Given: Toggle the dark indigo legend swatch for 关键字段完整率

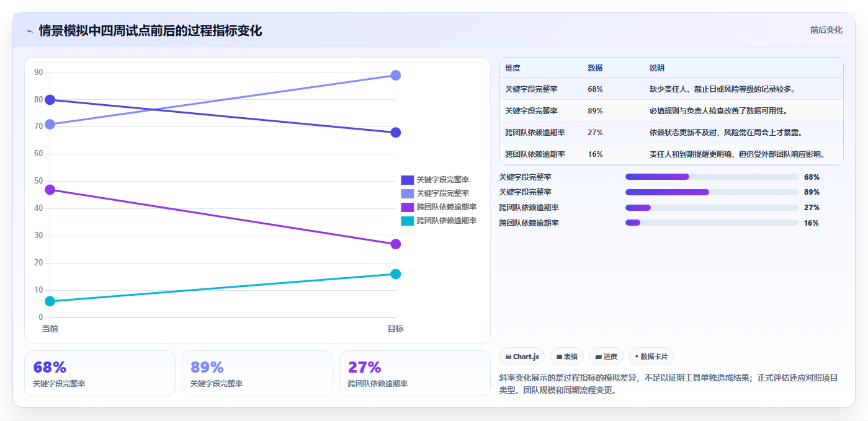Looking at the screenshot, I should click(x=408, y=180).
